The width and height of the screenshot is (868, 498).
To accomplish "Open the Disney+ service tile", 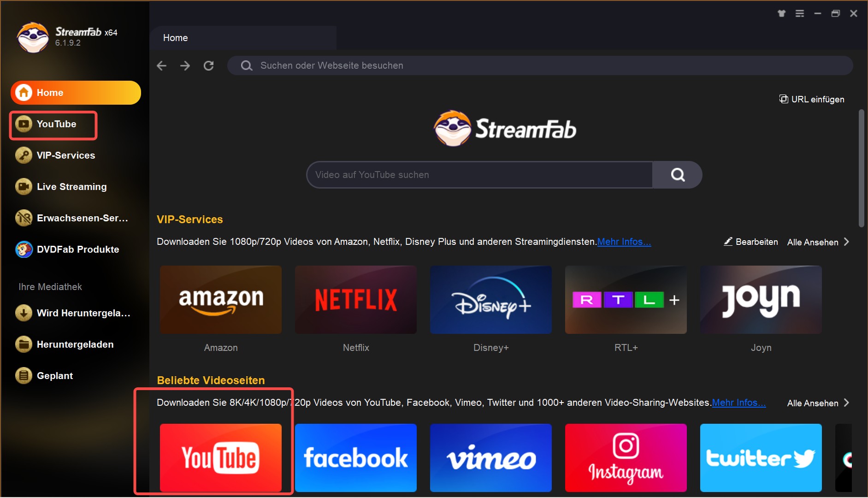I will [491, 300].
